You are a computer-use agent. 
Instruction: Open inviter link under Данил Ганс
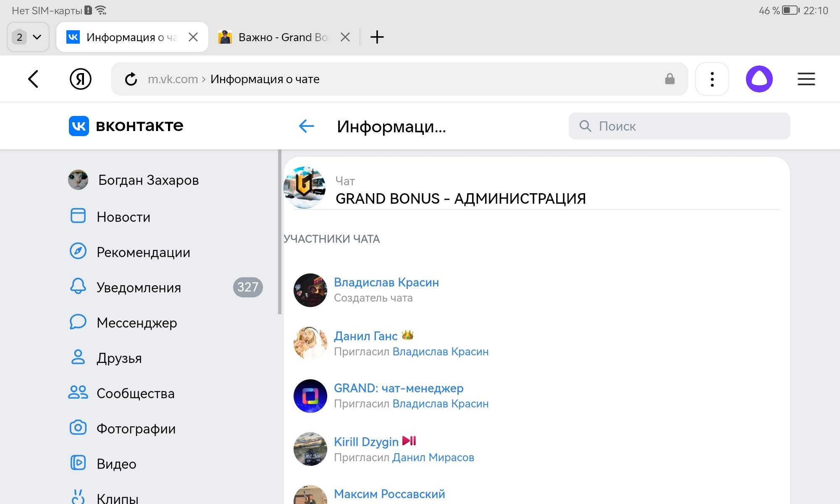pos(441,352)
